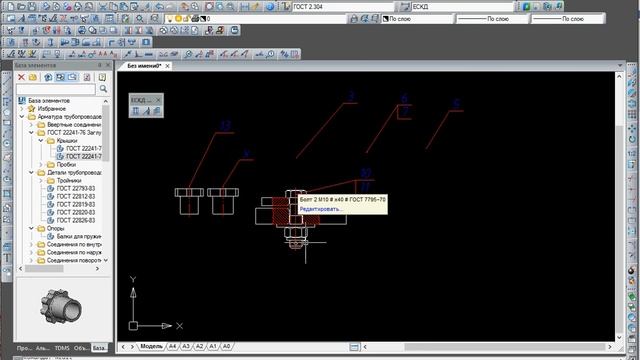Viewport: 640px width, 360px height.
Task: Undo the last action
Action: coord(160,7)
